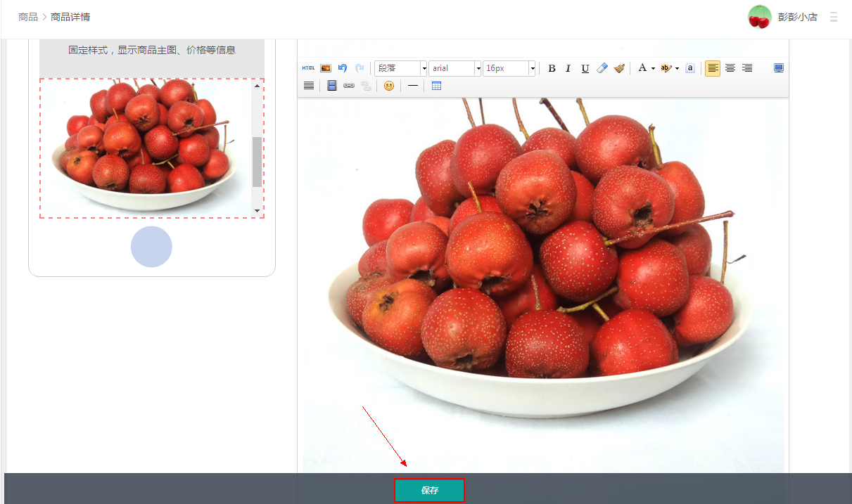Switch editor to HTML source mode

tap(308, 68)
